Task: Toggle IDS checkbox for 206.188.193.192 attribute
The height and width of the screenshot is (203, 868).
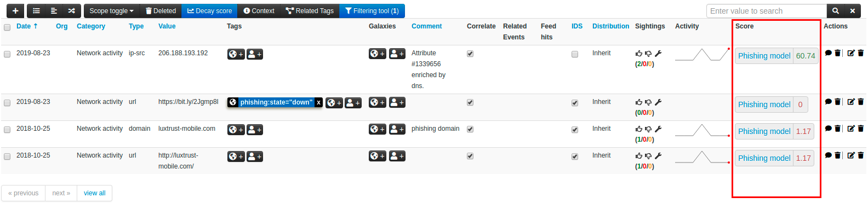Action: pyautogui.click(x=575, y=54)
